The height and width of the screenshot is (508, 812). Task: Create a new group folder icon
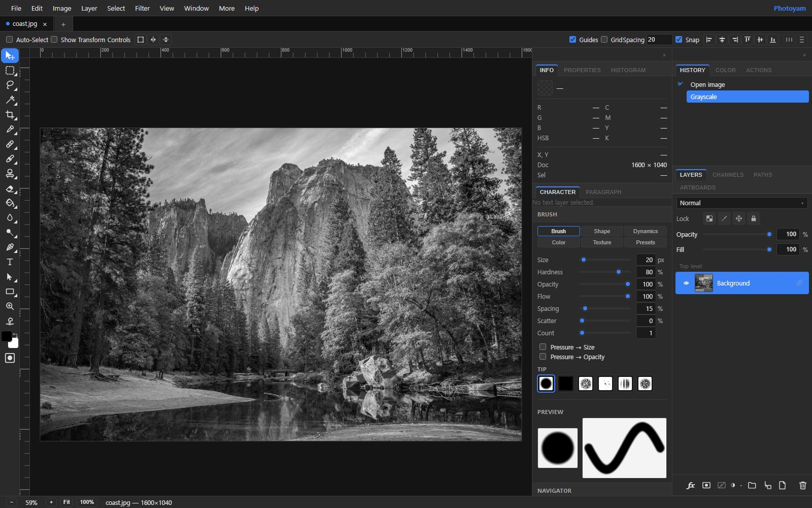coord(752,486)
